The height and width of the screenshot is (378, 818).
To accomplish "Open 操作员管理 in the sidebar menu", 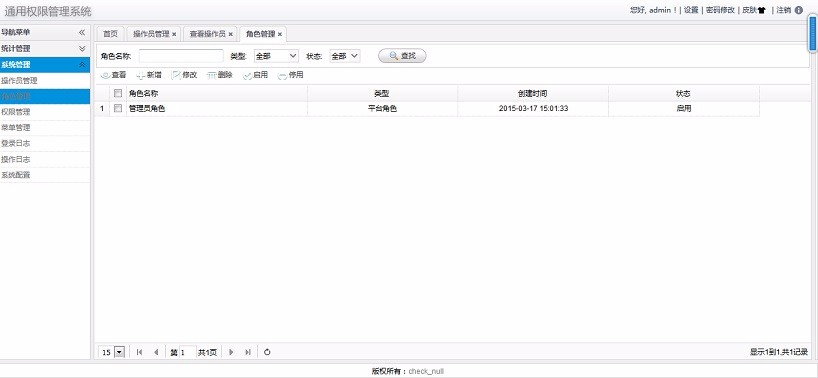I will (45, 81).
